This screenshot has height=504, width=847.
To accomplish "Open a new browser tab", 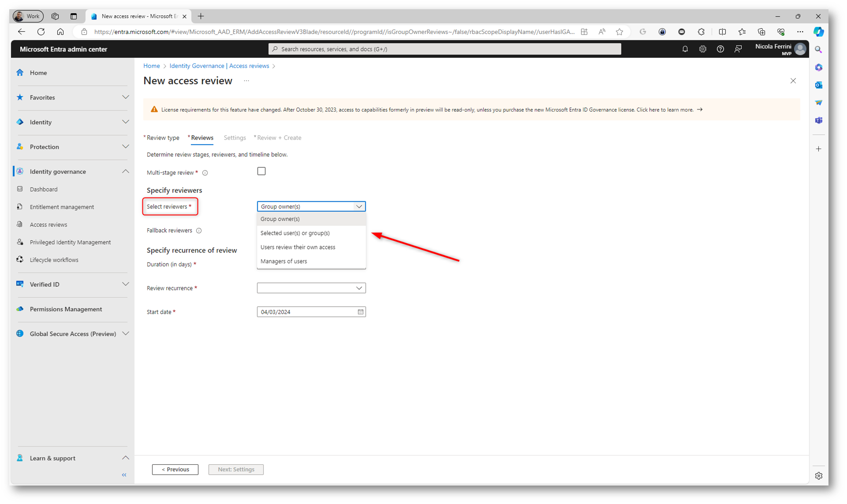I will click(x=201, y=16).
